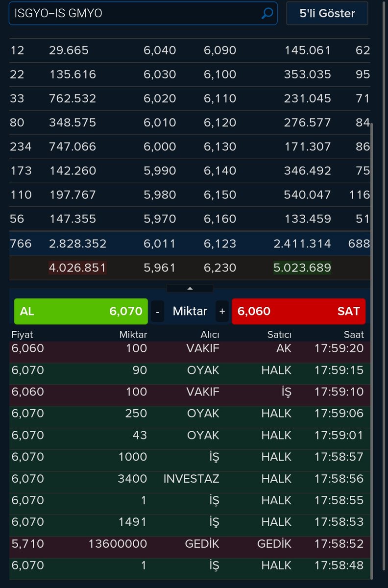Click the green 5.023.689 total

[302, 268]
